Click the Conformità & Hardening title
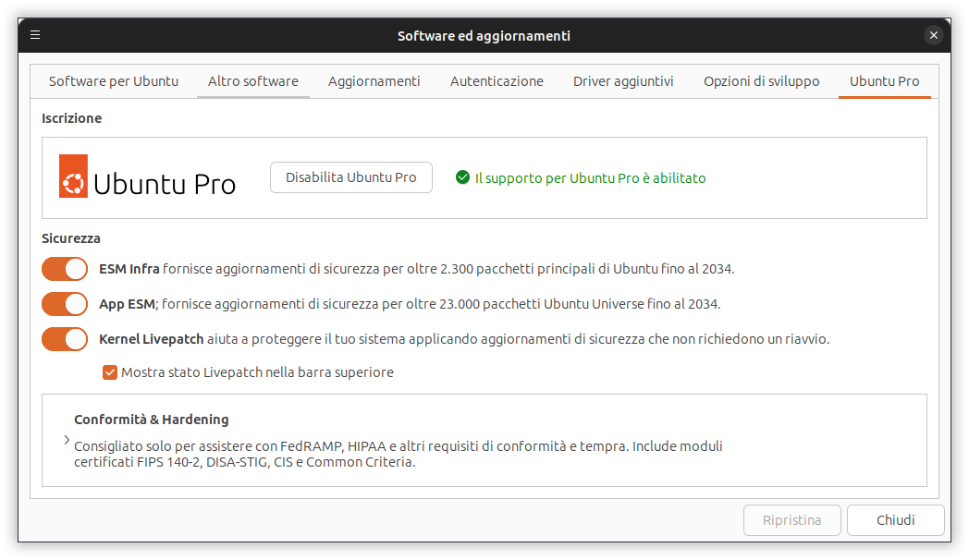This screenshot has height=560, width=969. pos(152,420)
